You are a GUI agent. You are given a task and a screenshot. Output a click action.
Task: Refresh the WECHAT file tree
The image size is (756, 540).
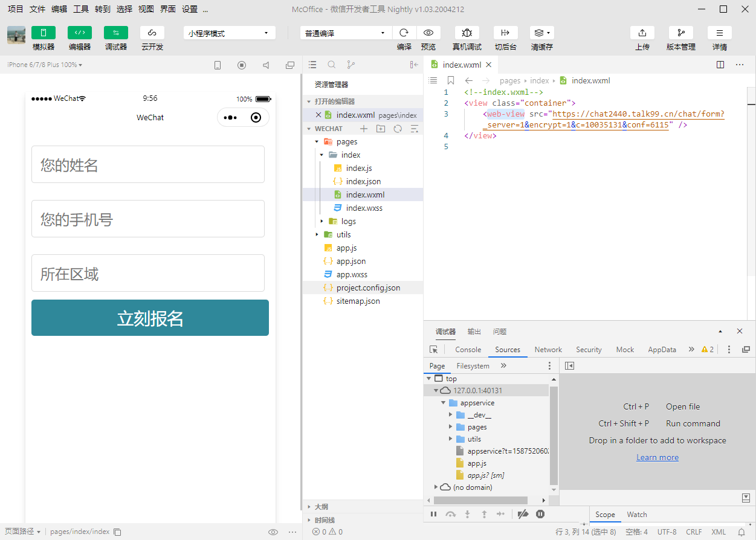398,129
